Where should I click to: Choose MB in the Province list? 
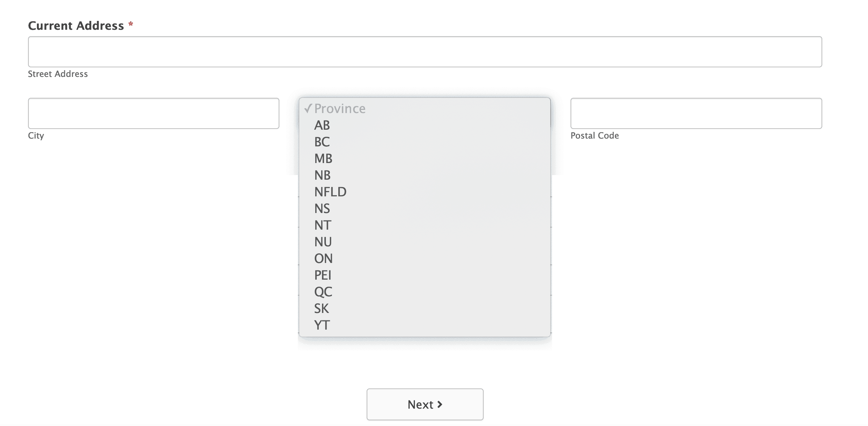(x=323, y=158)
